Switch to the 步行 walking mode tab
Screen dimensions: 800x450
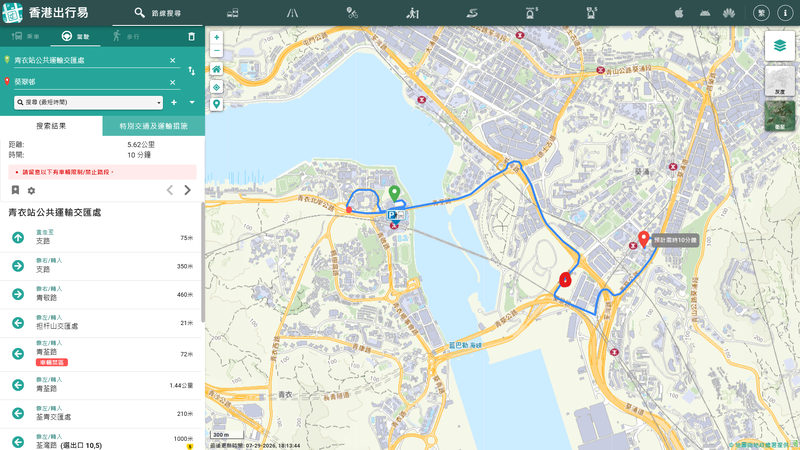[126, 36]
